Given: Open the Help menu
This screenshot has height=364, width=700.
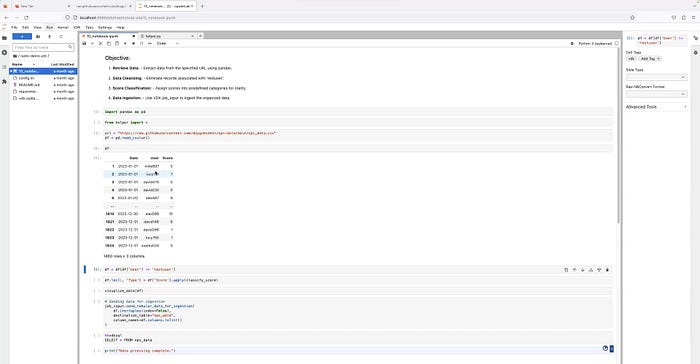Looking at the screenshot, I should pos(120,27).
